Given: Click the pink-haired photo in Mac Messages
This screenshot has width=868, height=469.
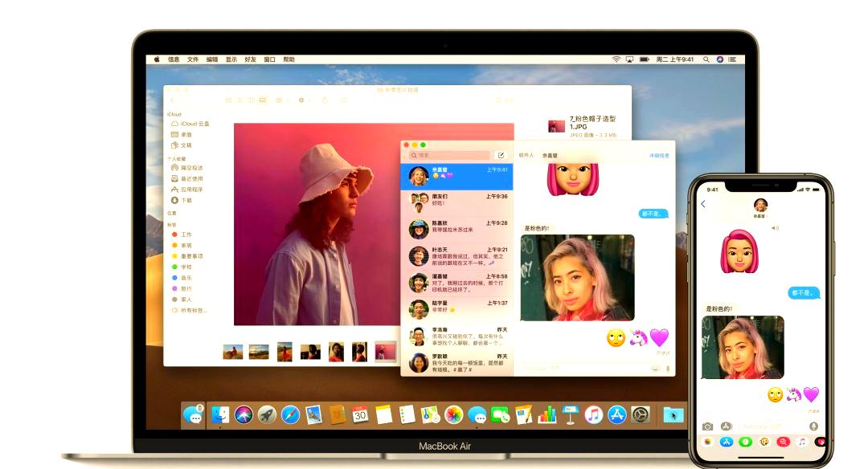Looking at the screenshot, I should click(577, 278).
